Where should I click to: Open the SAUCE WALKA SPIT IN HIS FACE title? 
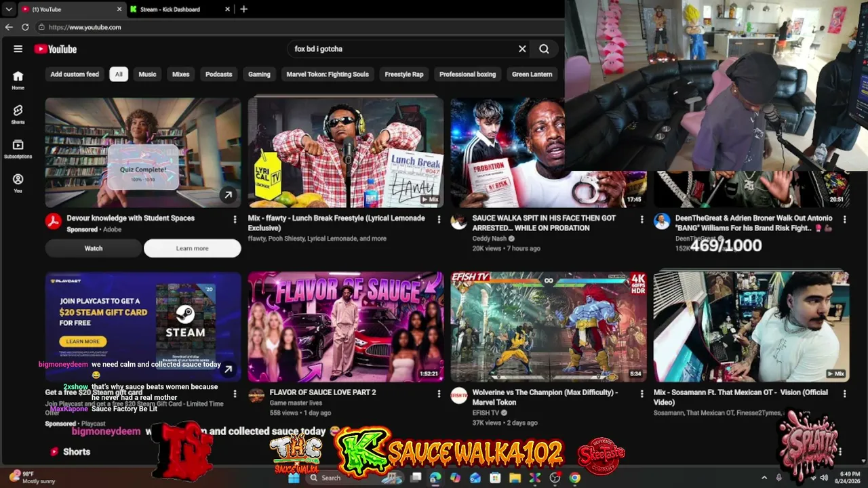point(544,223)
